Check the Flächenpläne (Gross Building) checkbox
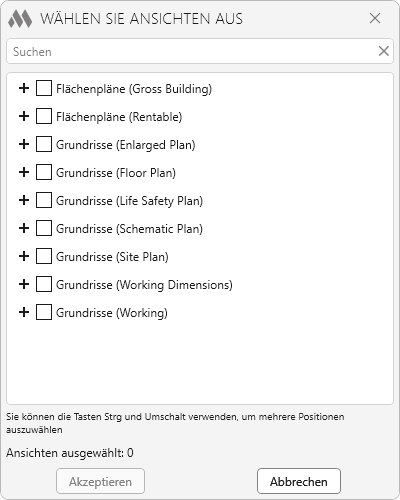The image size is (400, 500). [x=44, y=88]
